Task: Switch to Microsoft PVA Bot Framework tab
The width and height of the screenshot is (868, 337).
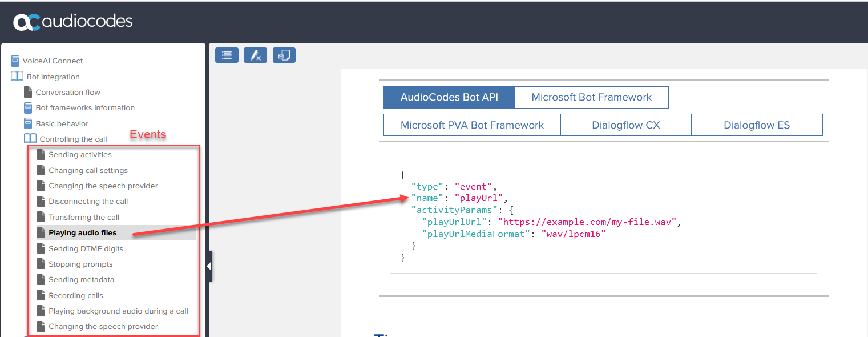Action: 472,125
